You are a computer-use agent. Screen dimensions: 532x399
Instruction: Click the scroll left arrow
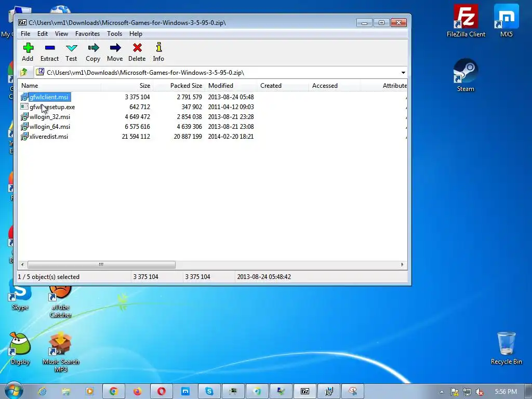22,264
